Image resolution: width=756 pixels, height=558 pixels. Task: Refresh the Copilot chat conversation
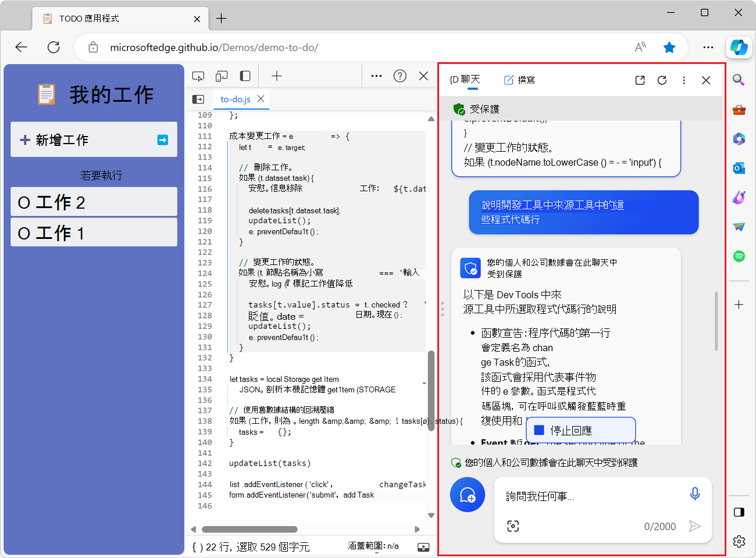click(662, 80)
